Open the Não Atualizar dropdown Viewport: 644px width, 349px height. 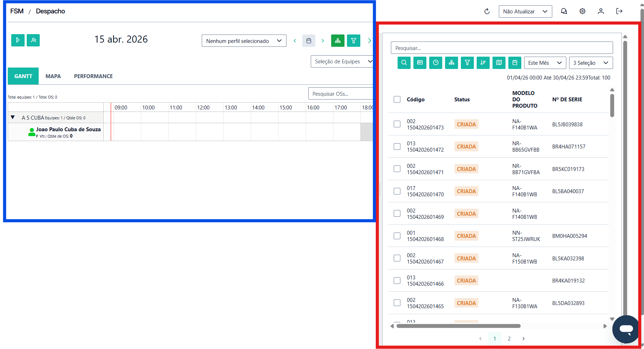click(x=525, y=11)
